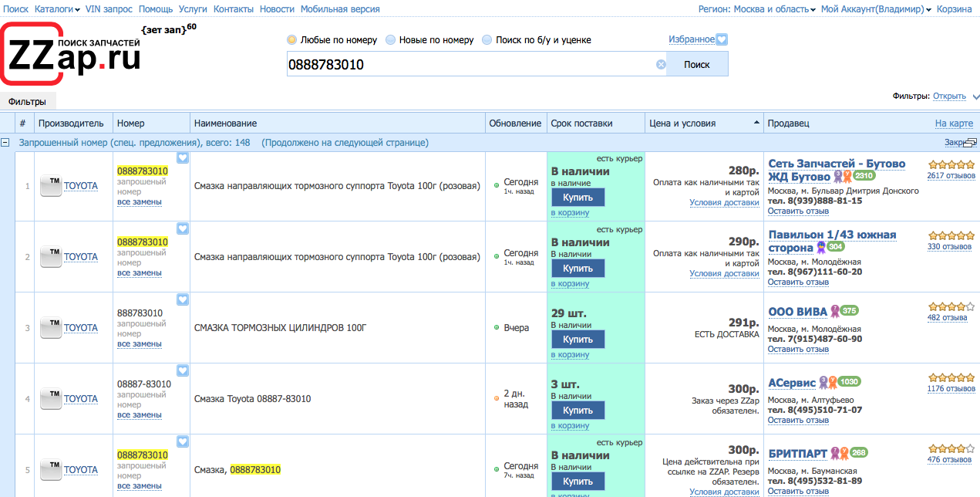Select the Новые по номеру radio option
Image resolution: width=980 pixels, height=497 pixels.
point(390,39)
